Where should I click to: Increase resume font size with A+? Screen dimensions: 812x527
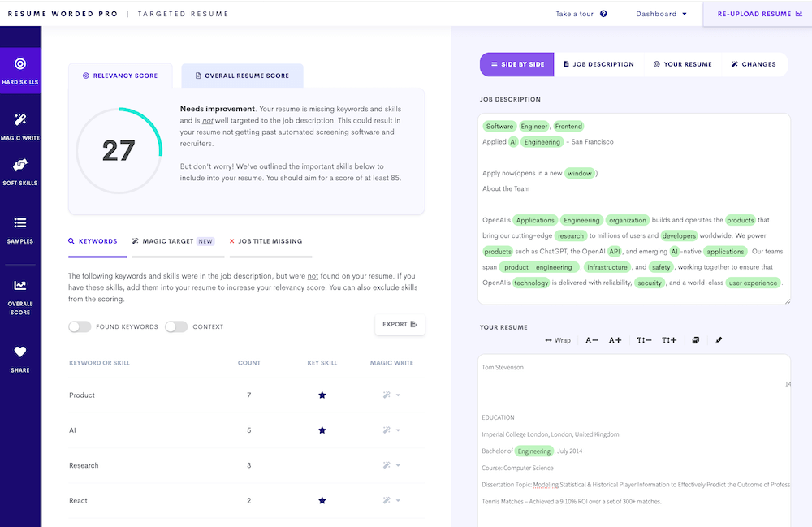click(x=615, y=340)
